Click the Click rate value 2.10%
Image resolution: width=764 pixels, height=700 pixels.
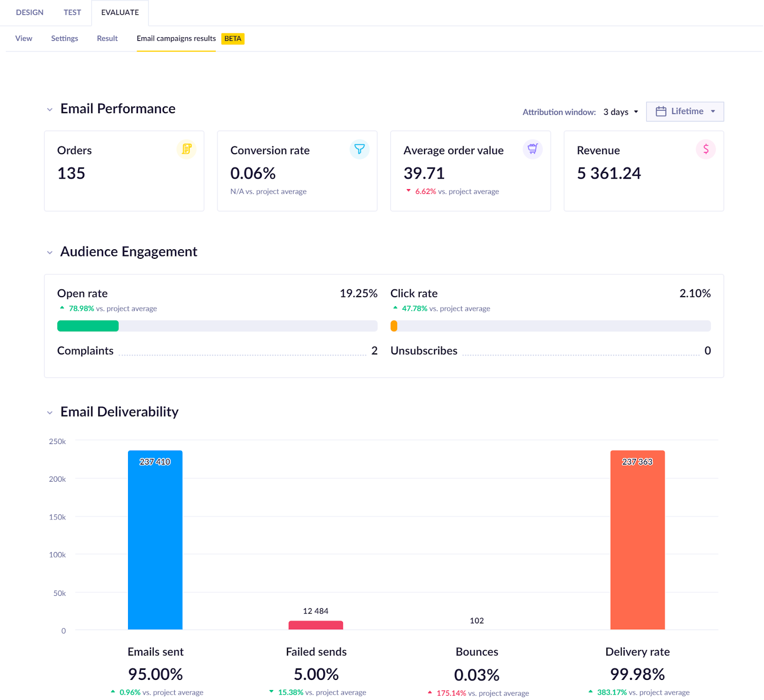(695, 293)
